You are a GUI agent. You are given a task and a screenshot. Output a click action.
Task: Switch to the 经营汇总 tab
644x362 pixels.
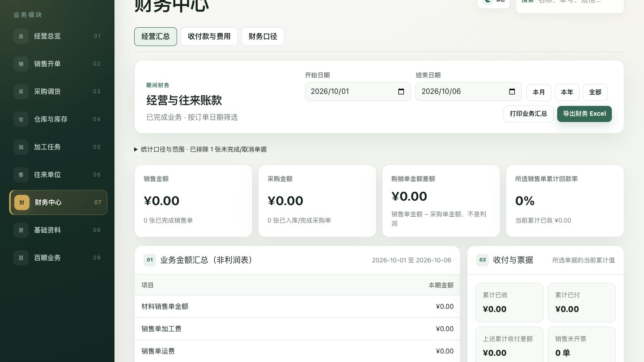coord(156,37)
